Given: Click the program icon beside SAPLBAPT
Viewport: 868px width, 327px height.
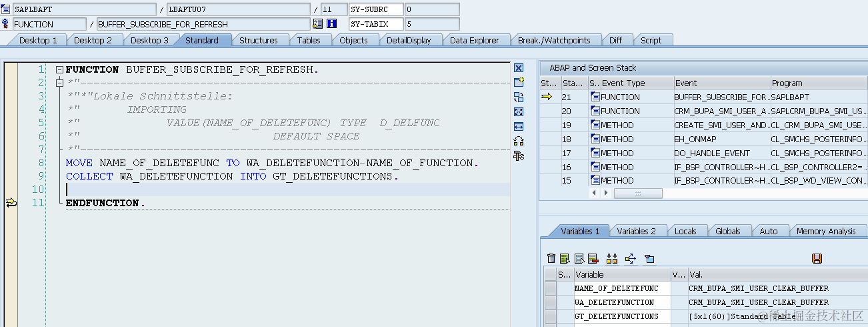Looking at the screenshot, I should 6,9.
